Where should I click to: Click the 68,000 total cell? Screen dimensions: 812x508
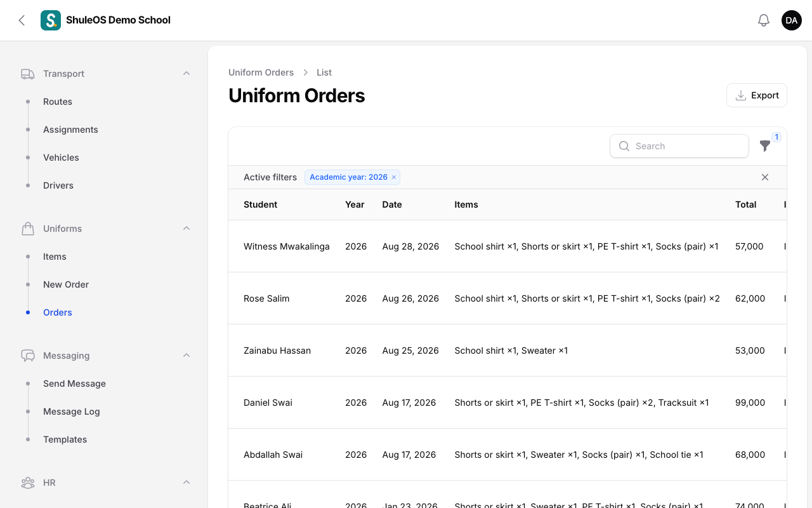[x=750, y=455]
